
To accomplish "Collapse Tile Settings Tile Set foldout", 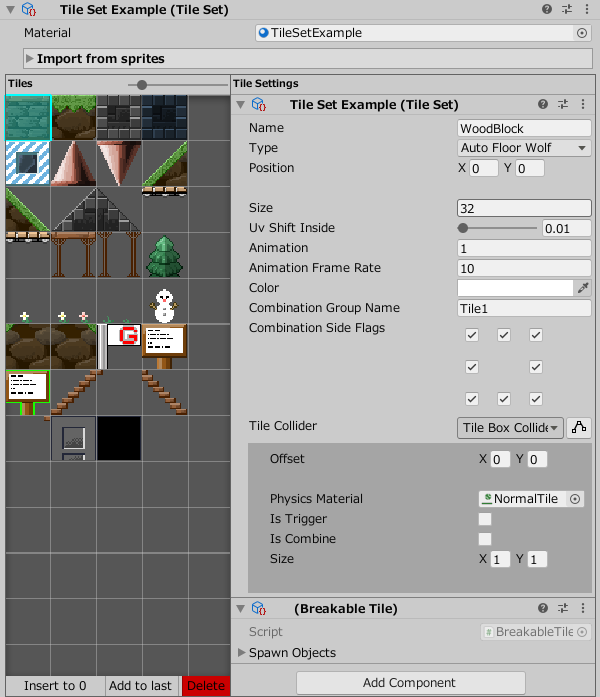I will click(x=240, y=104).
